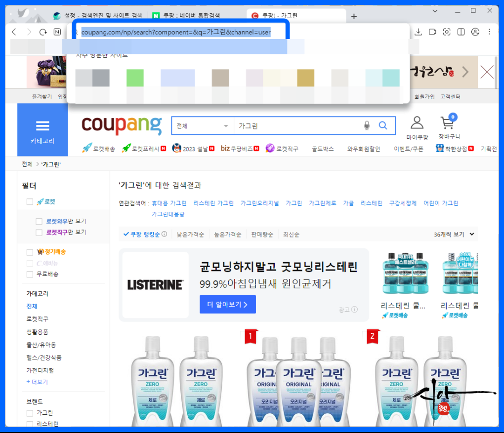504x433 pixels.
Task: Select the 생활용품 category
Action: 37,332
